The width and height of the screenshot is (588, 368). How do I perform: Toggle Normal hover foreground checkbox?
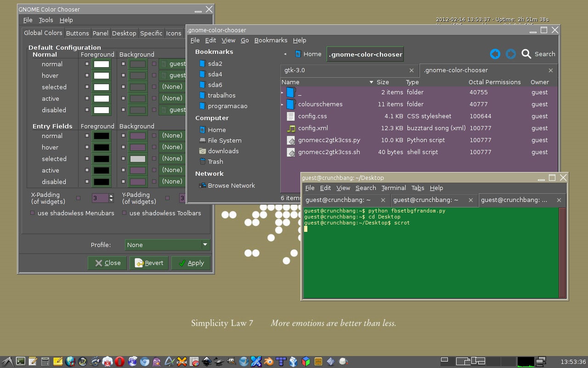87,75
